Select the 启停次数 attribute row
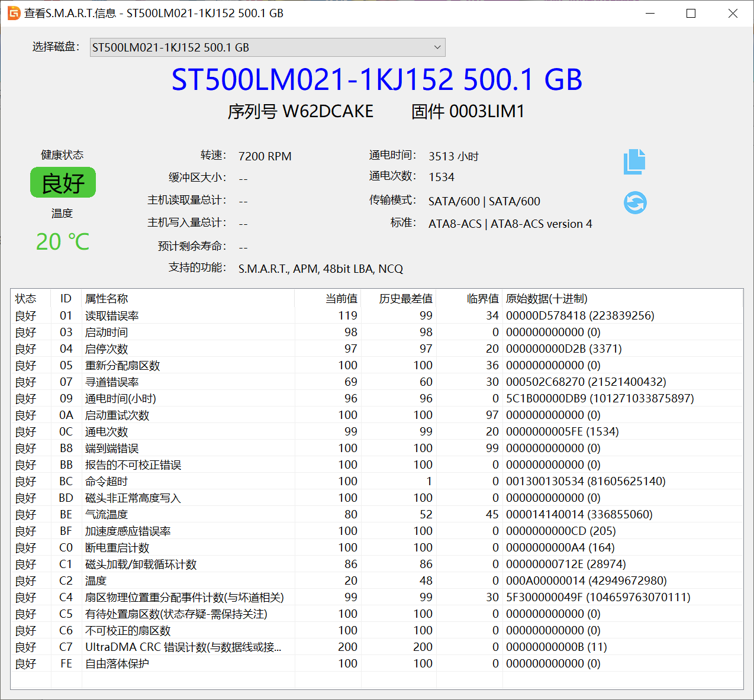Image resolution: width=754 pixels, height=700 pixels. (x=376, y=349)
